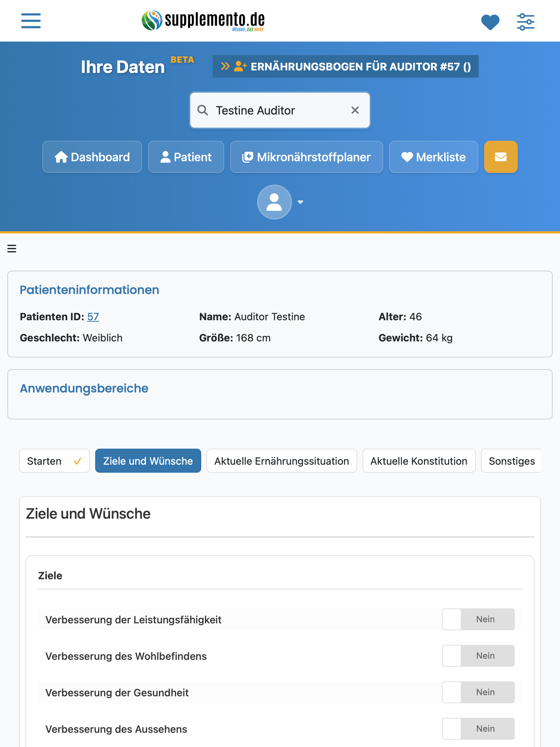Toggle Verbesserung des Wohlbefindens switch
The image size is (560, 747).
tap(478, 656)
